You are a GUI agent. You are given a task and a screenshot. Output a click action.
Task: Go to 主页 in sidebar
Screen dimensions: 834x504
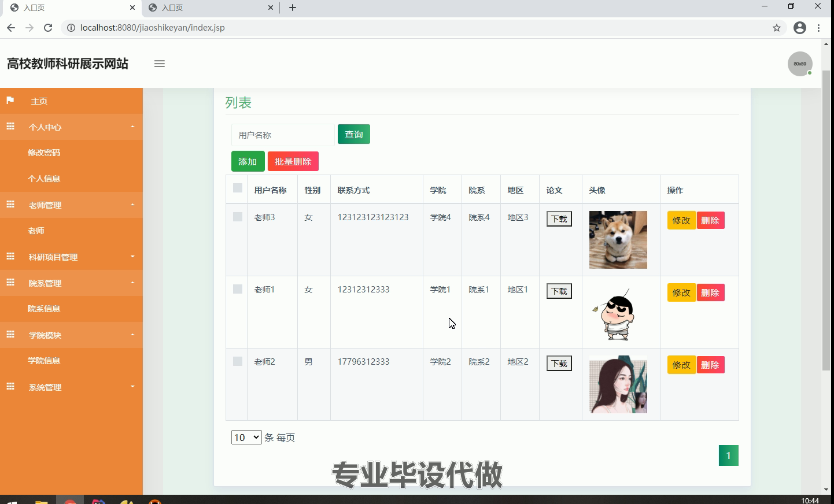[x=39, y=101]
